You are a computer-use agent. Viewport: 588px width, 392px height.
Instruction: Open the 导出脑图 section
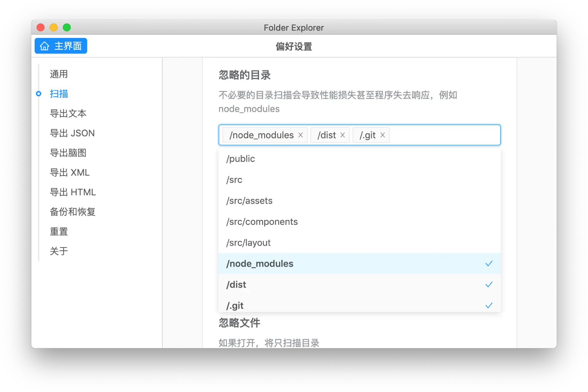[x=68, y=153]
